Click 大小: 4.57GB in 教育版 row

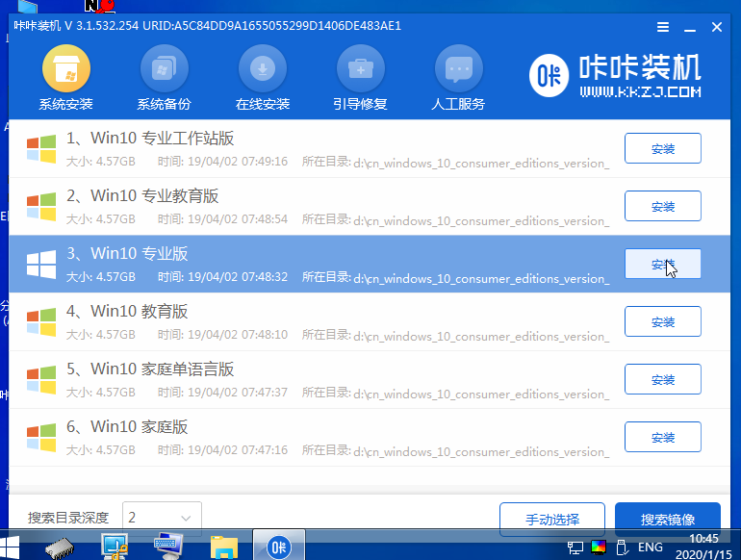[x=101, y=335]
